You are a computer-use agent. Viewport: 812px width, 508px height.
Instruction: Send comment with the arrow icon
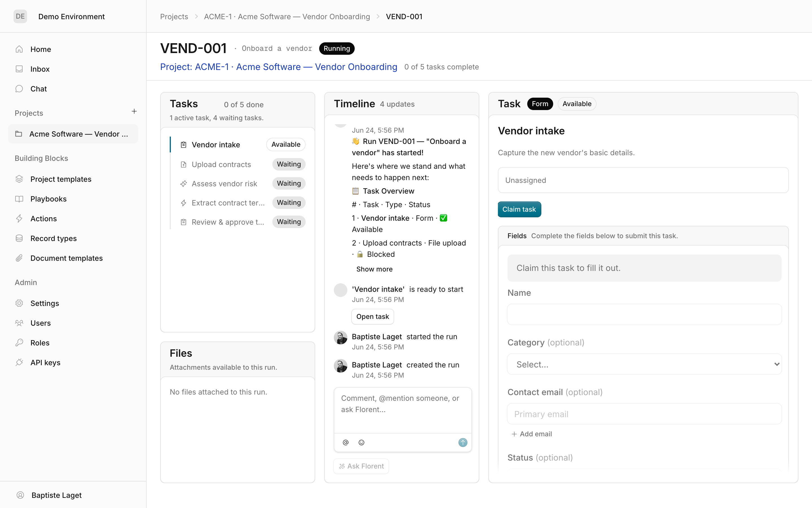463,443
